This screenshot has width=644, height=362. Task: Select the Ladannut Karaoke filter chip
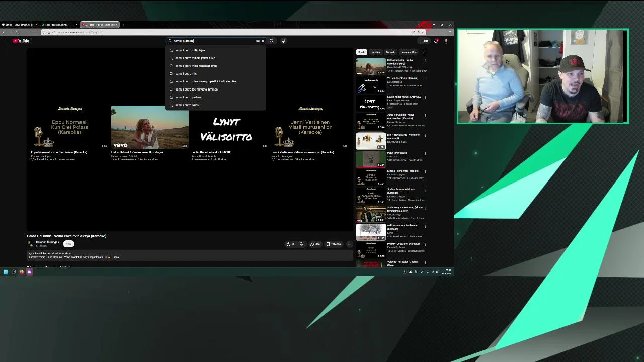[x=409, y=52]
